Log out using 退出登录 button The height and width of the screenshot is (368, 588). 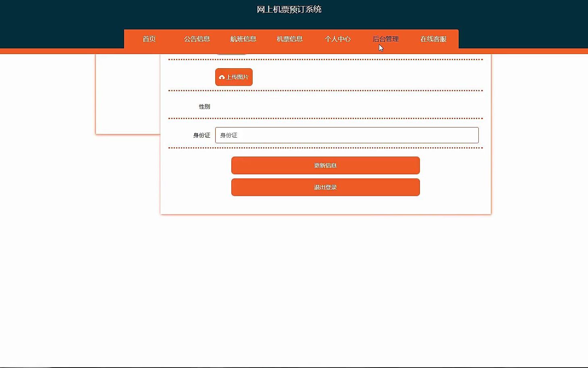[x=326, y=187]
